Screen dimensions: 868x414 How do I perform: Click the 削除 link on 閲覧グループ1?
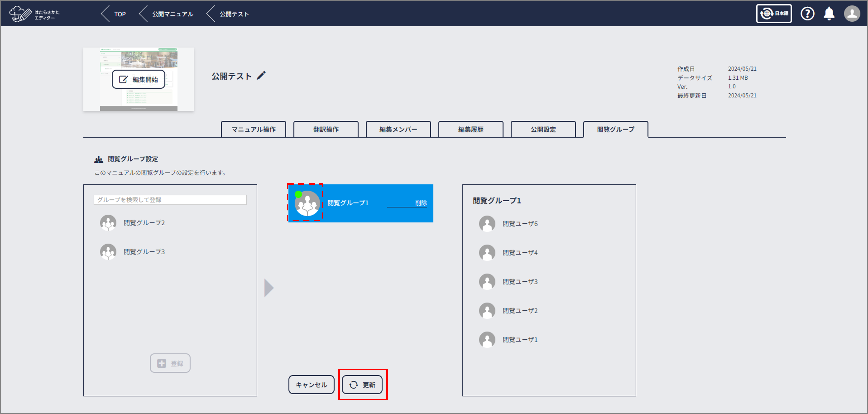coord(420,203)
